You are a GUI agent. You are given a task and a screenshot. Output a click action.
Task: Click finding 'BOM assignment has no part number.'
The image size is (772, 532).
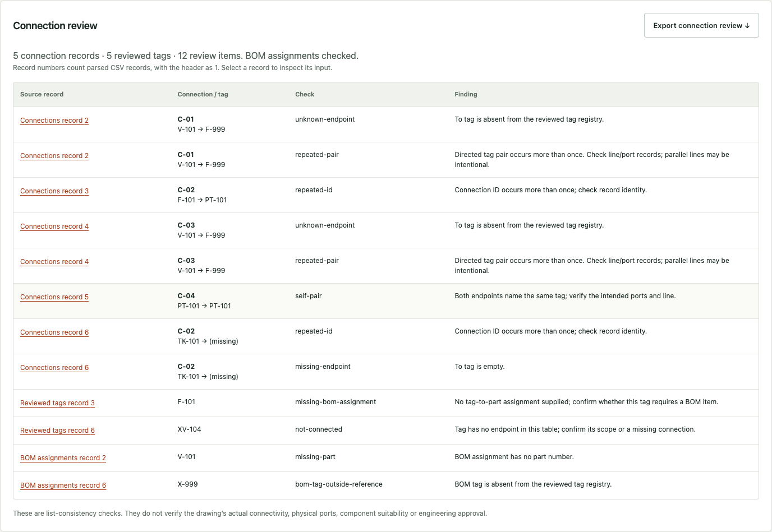(x=514, y=457)
